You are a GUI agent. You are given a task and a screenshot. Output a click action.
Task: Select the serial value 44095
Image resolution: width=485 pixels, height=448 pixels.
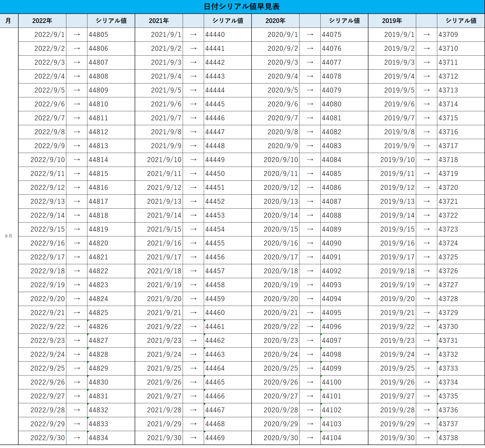[344, 313]
